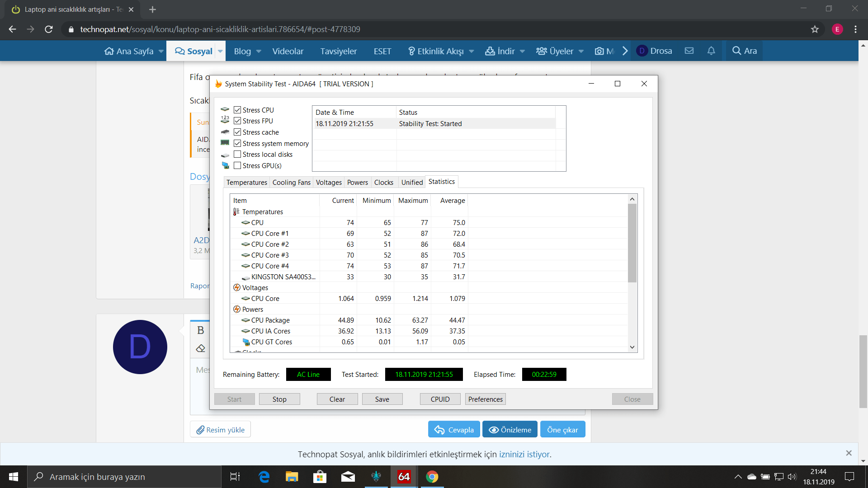868x488 pixels.
Task: Expand the Sosyal menu dropdown arrow
Action: pyautogui.click(x=220, y=51)
